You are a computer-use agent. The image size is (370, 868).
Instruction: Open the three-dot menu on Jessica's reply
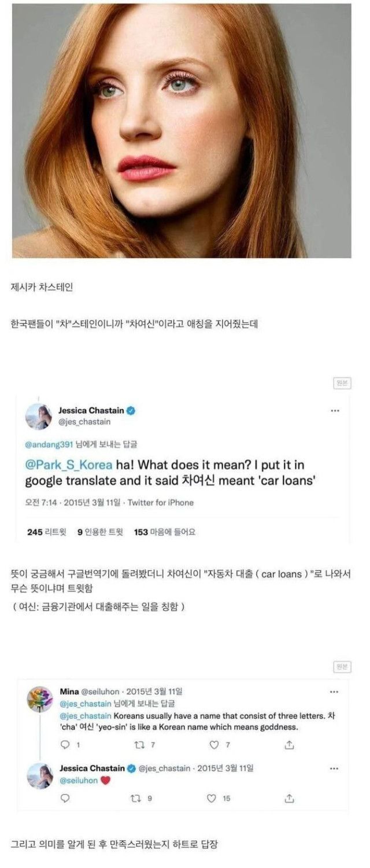tap(334, 768)
